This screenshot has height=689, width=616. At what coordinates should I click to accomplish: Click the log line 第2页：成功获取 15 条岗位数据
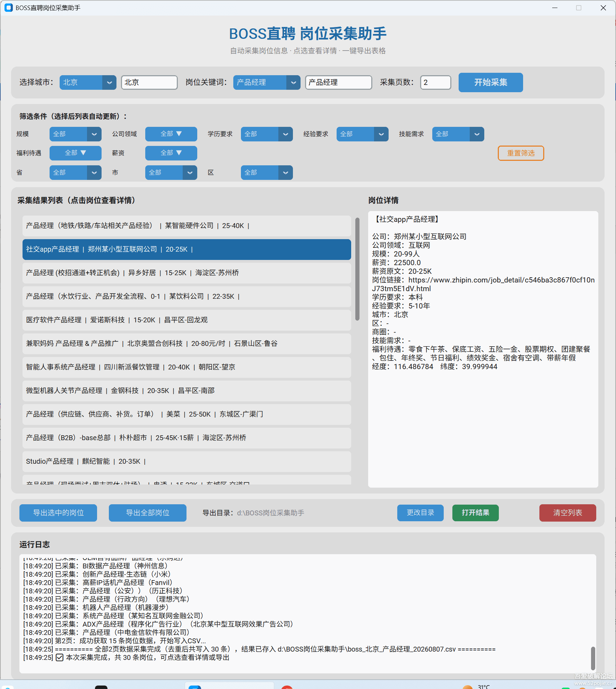coord(114,641)
